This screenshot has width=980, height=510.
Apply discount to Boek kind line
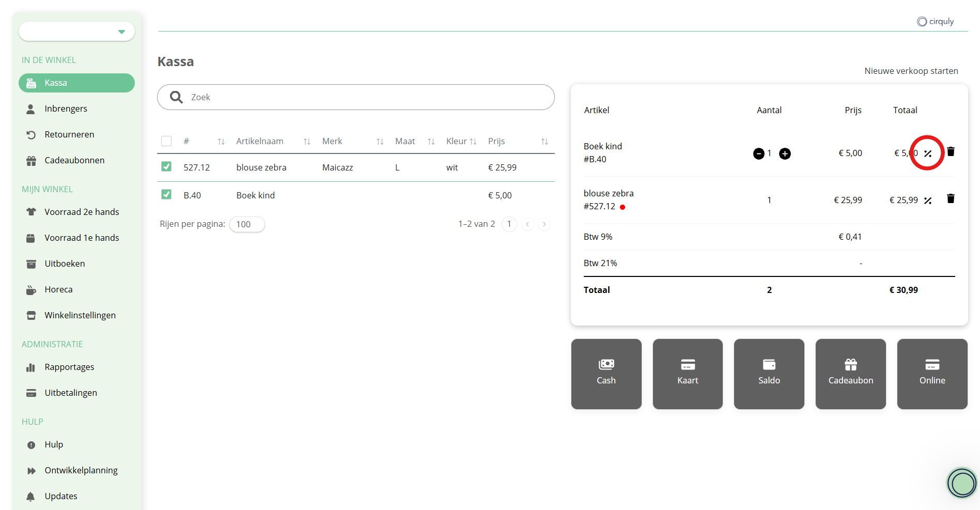point(928,153)
